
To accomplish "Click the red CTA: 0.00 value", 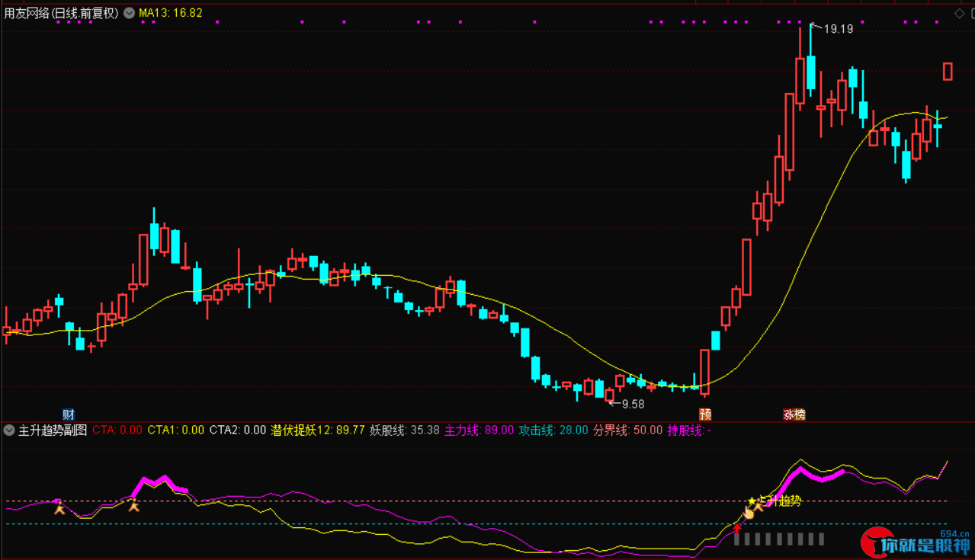I will [x=117, y=430].
